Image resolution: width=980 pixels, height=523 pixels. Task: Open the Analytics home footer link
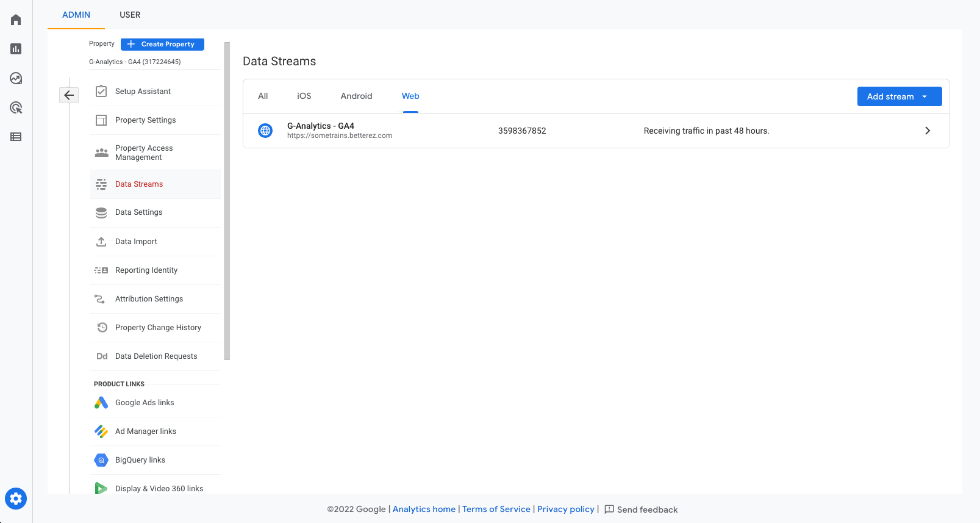(x=424, y=509)
